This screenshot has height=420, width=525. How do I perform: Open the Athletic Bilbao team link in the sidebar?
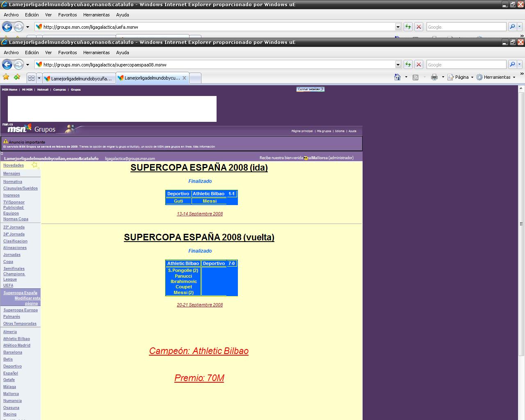pos(16,339)
